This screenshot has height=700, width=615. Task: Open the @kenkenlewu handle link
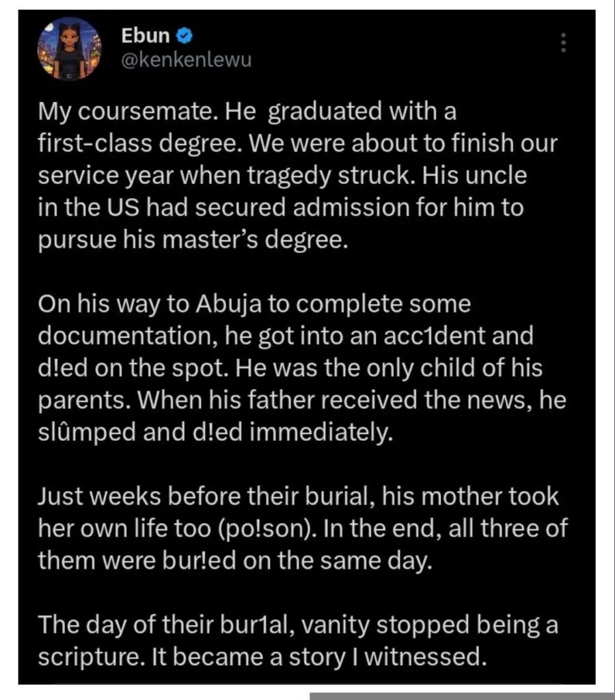[186, 60]
